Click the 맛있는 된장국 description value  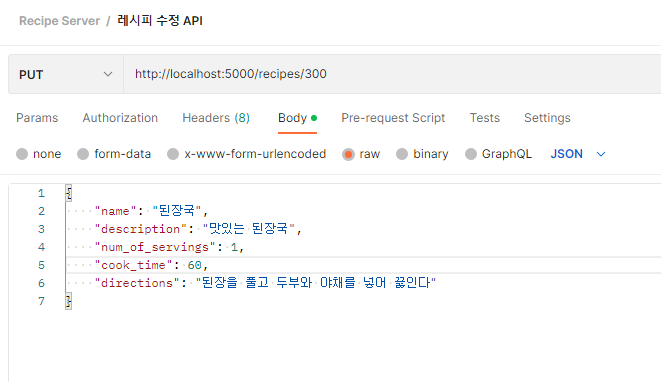[249, 229]
